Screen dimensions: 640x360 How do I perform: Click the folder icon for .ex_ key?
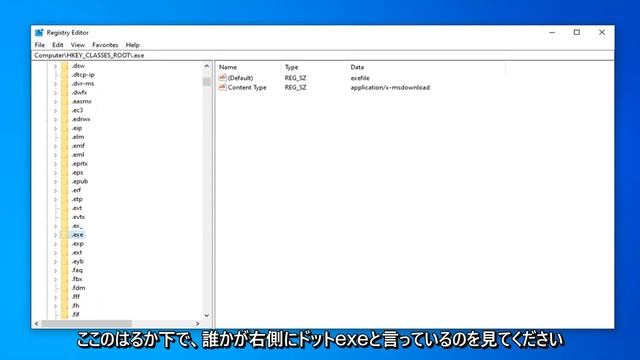64,226
